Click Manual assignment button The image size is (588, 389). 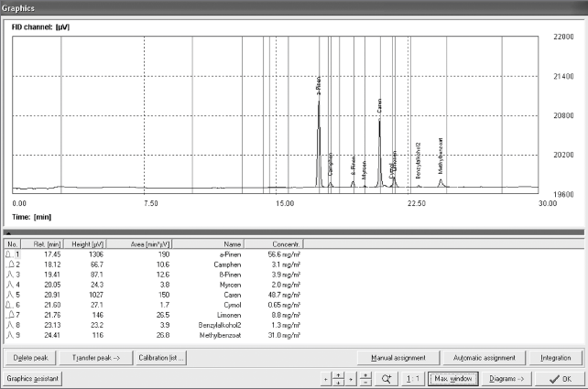(398, 358)
